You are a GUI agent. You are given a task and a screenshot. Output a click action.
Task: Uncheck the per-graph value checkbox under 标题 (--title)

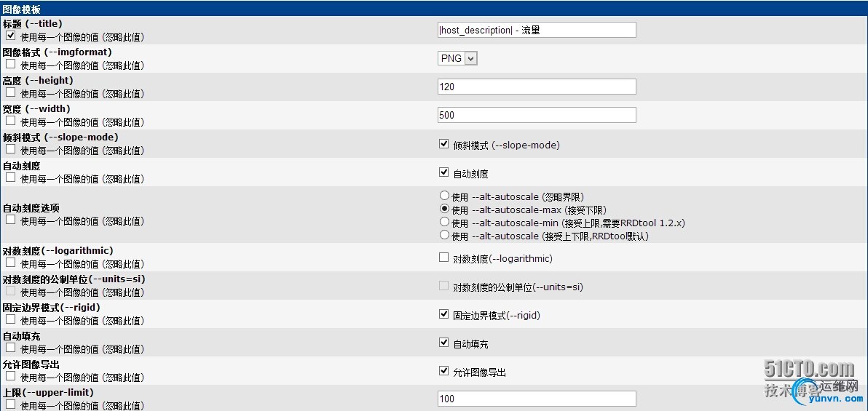pos(10,36)
